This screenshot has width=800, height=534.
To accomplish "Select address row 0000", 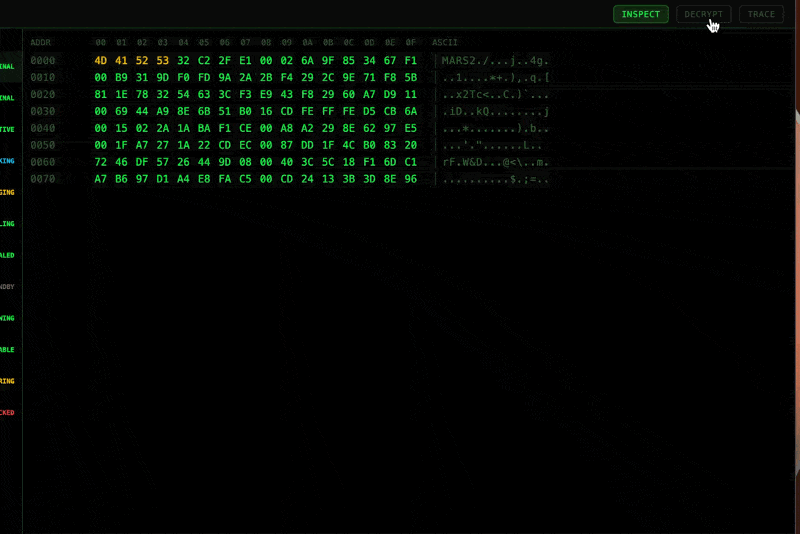I will point(42,61).
